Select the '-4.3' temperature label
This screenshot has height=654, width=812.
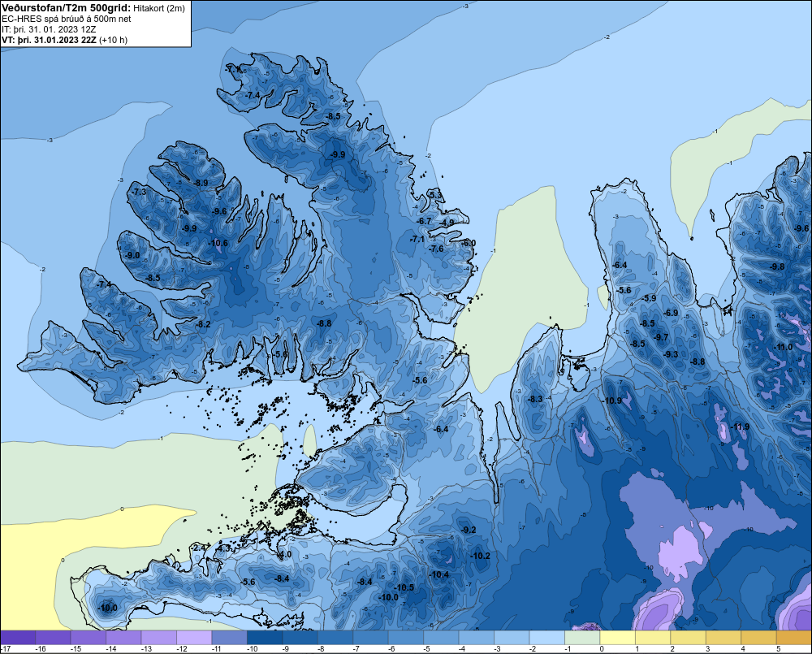[224, 548]
